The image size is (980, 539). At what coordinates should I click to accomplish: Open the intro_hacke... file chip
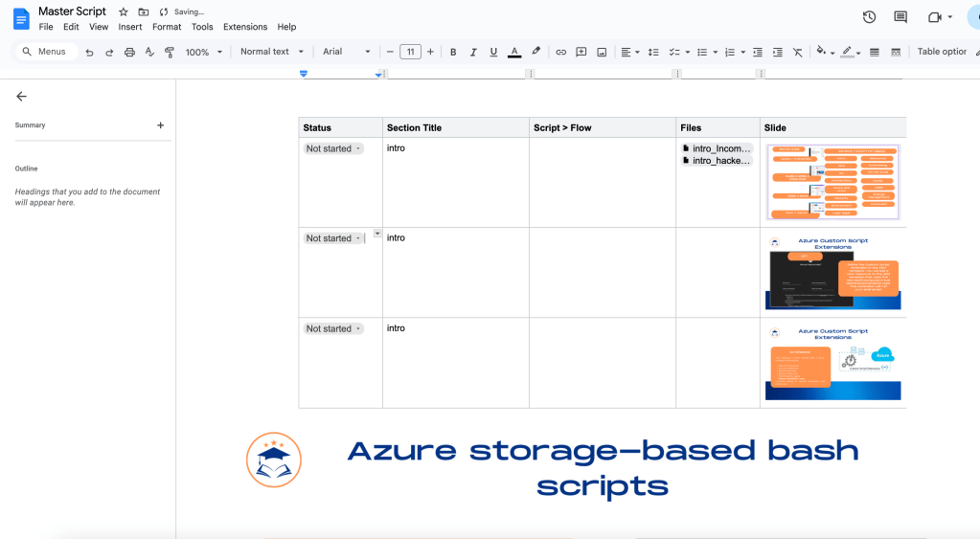[x=717, y=161]
